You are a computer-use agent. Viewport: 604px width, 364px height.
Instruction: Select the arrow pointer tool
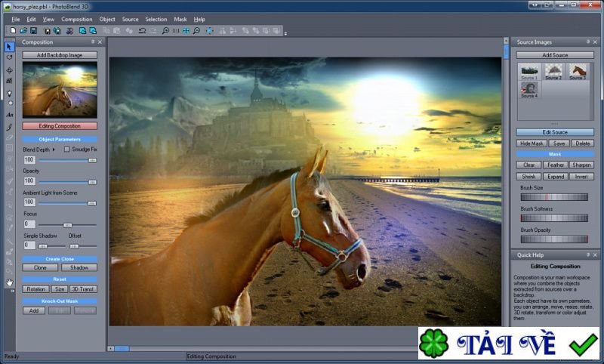(9, 47)
